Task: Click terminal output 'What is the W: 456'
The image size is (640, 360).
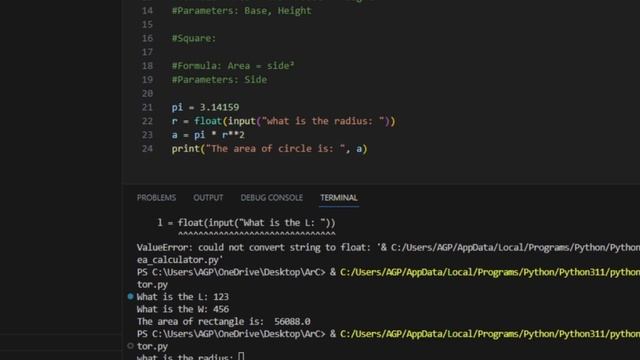Action: 182,309
